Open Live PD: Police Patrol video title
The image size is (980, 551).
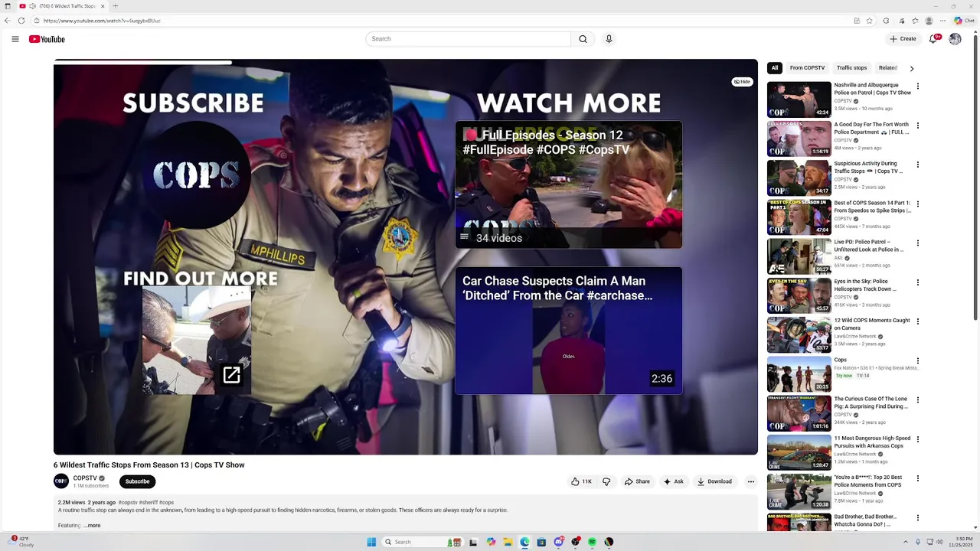[x=869, y=246]
